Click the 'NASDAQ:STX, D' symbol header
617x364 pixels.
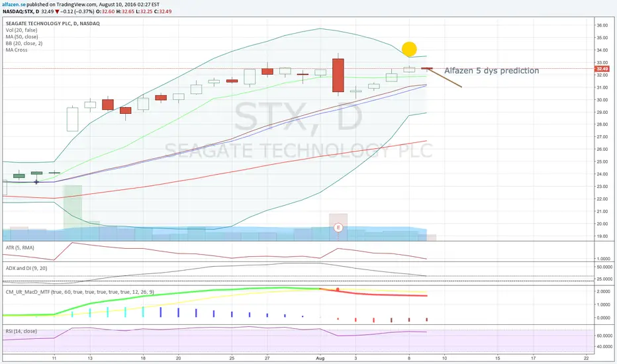21,11
